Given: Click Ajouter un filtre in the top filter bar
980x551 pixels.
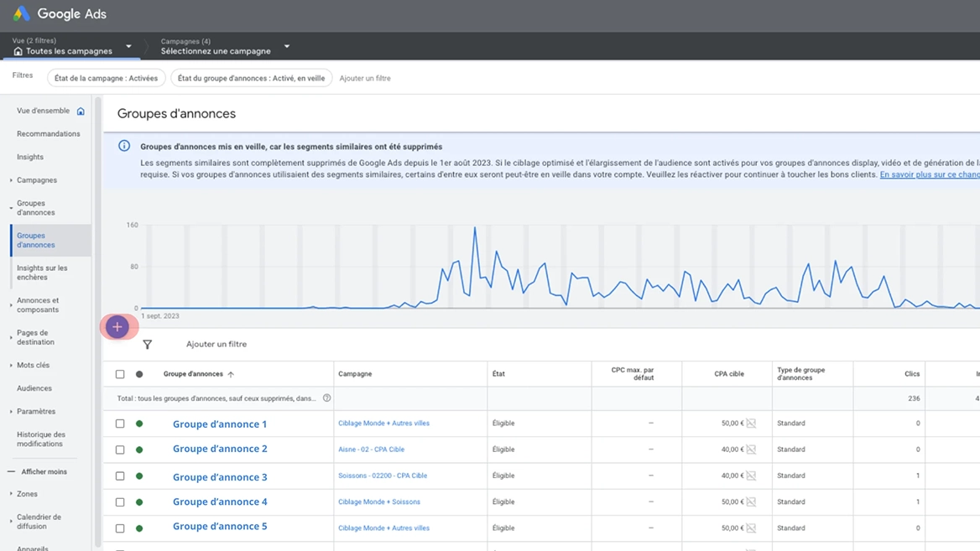Looking at the screenshot, I should click(x=365, y=78).
